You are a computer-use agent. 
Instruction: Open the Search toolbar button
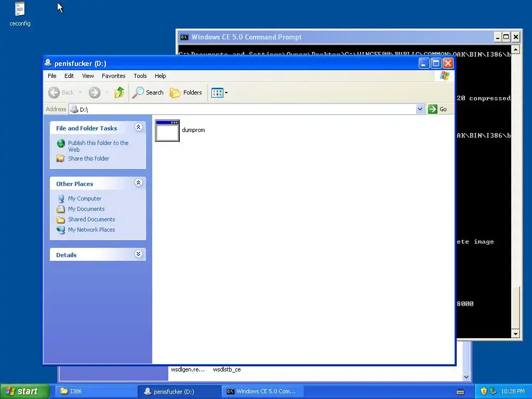pos(148,92)
